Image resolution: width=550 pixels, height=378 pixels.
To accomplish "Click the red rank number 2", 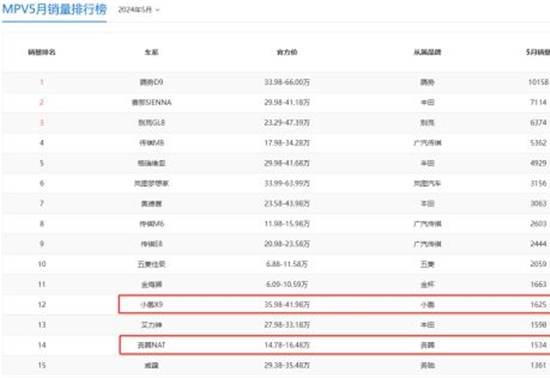I will tap(42, 102).
